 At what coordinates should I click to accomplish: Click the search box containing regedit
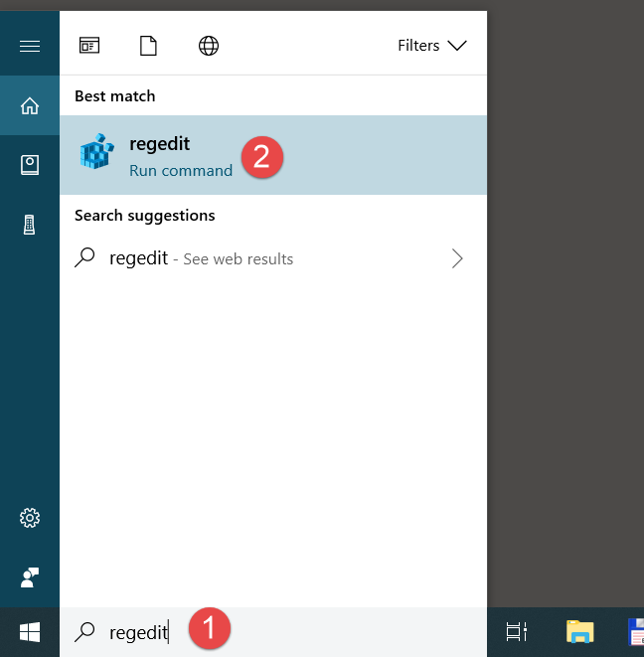click(x=273, y=632)
